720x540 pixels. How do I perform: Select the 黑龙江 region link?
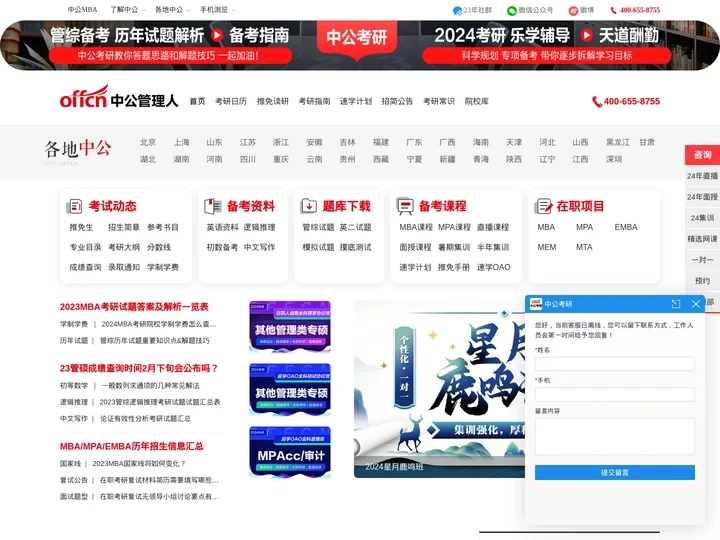point(618,142)
